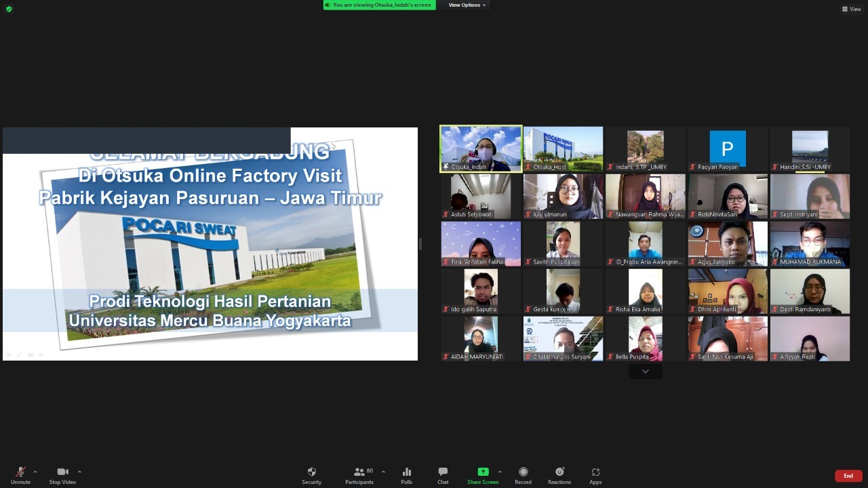Open the Security shield menu
This screenshot has width=868, height=488.
pos(312,475)
